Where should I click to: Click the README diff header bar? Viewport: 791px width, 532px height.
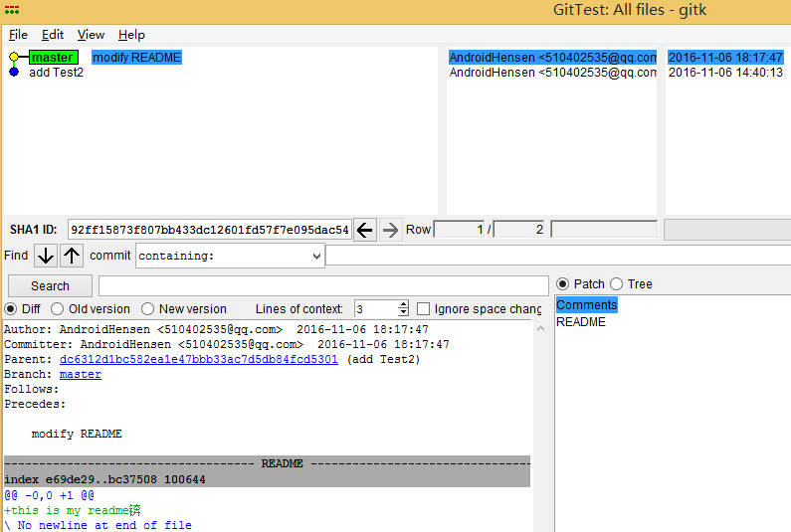pyautogui.click(x=267, y=463)
